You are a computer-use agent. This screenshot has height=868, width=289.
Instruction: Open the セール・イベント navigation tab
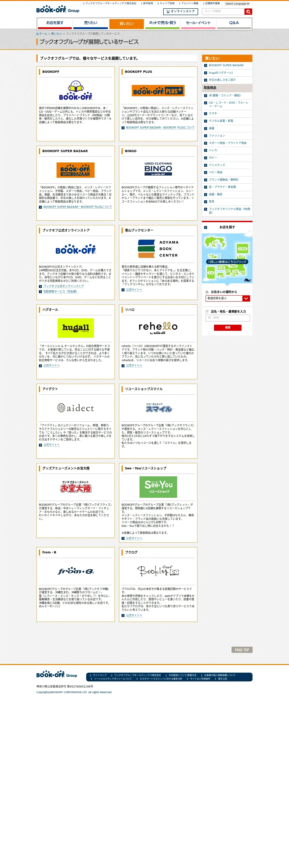pyautogui.click(x=198, y=23)
